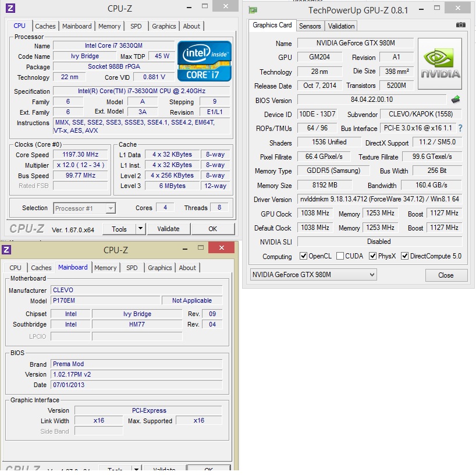Open SPD tab in top CPU-Z window
Screen dimensions: 476x475
pos(136,26)
